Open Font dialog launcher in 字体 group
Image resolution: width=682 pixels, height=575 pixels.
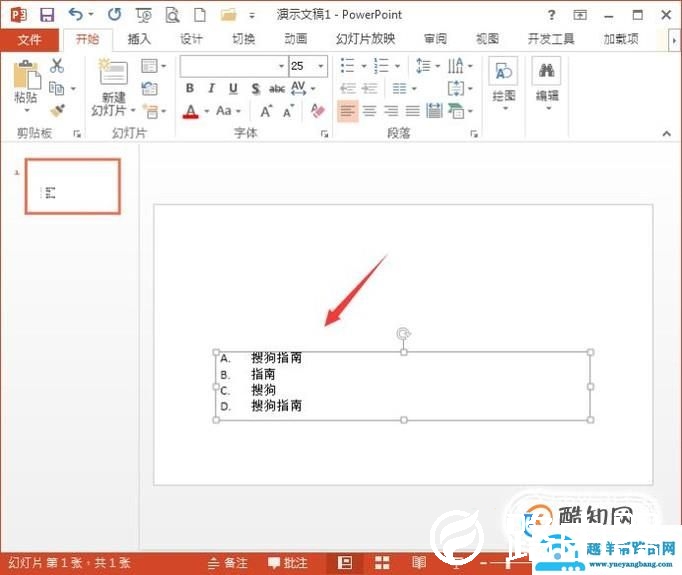coord(324,134)
